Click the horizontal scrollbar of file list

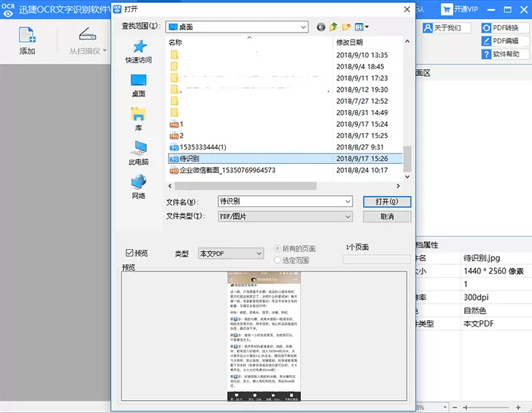pyautogui.click(x=245, y=186)
